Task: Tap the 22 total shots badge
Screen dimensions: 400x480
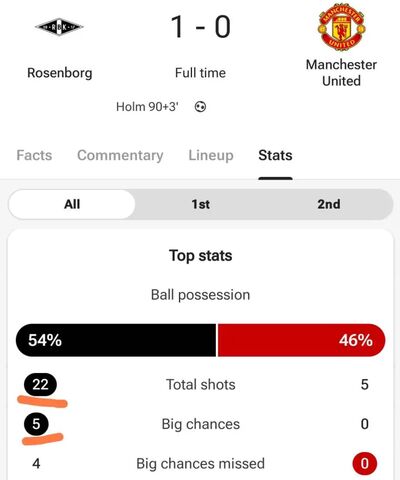Action: click(x=40, y=385)
